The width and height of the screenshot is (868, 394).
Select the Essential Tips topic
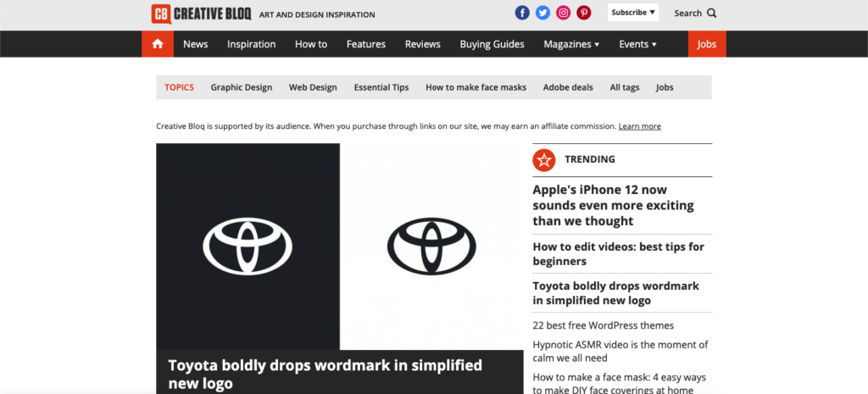pyautogui.click(x=381, y=87)
